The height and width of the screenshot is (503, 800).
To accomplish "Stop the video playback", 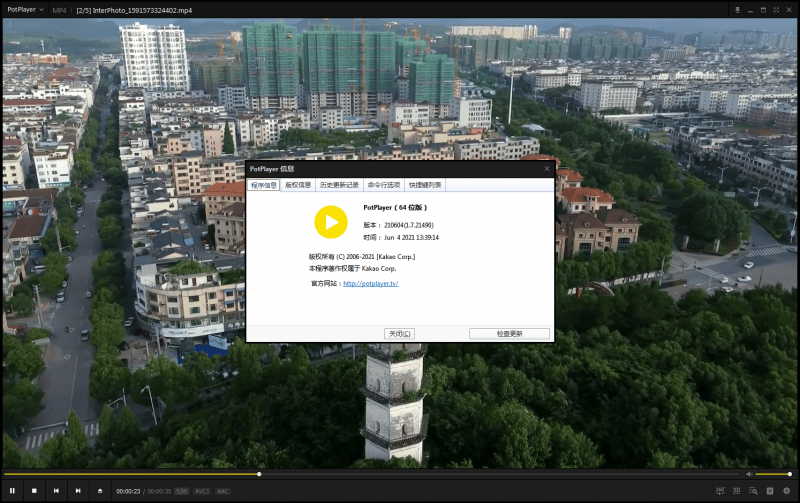I will point(34,490).
